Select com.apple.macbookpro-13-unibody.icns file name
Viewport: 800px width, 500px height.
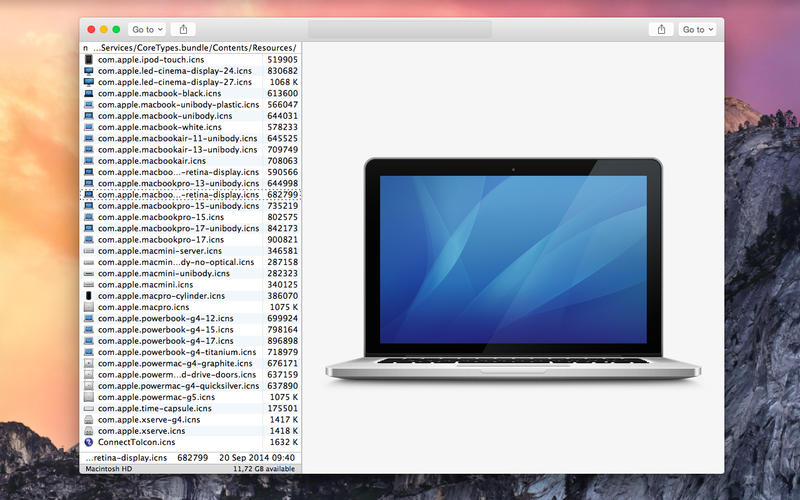(179, 183)
